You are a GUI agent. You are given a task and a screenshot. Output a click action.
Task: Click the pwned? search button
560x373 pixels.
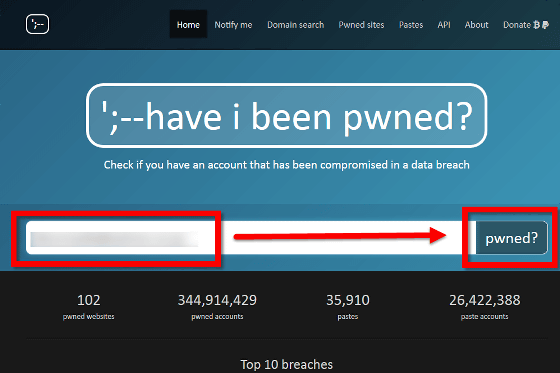click(x=511, y=238)
